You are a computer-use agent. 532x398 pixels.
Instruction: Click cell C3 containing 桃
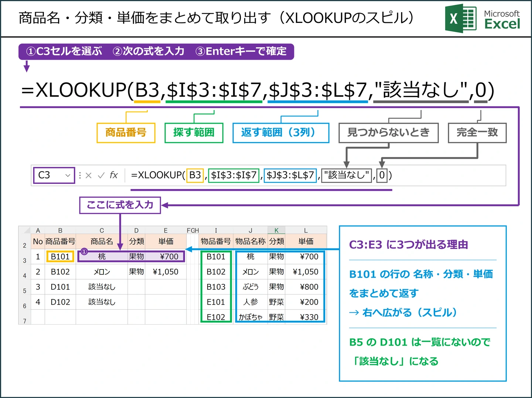click(x=102, y=257)
